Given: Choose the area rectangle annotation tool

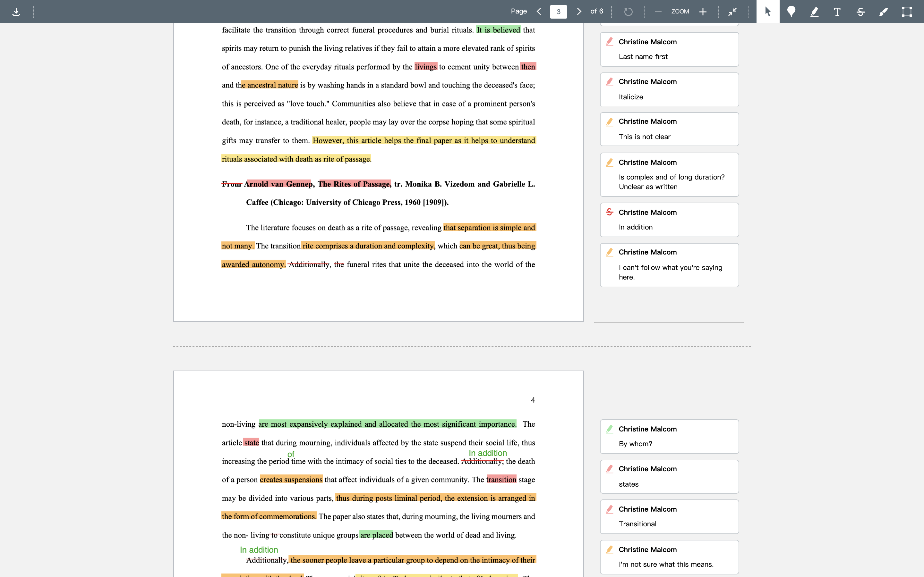Looking at the screenshot, I should pyautogui.click(x=907, y=12).
